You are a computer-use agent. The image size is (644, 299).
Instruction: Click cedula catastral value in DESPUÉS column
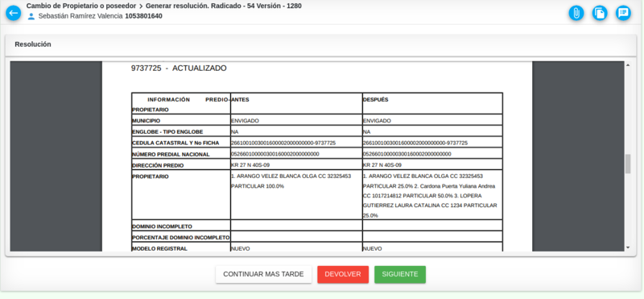click(x=415, y=143)
